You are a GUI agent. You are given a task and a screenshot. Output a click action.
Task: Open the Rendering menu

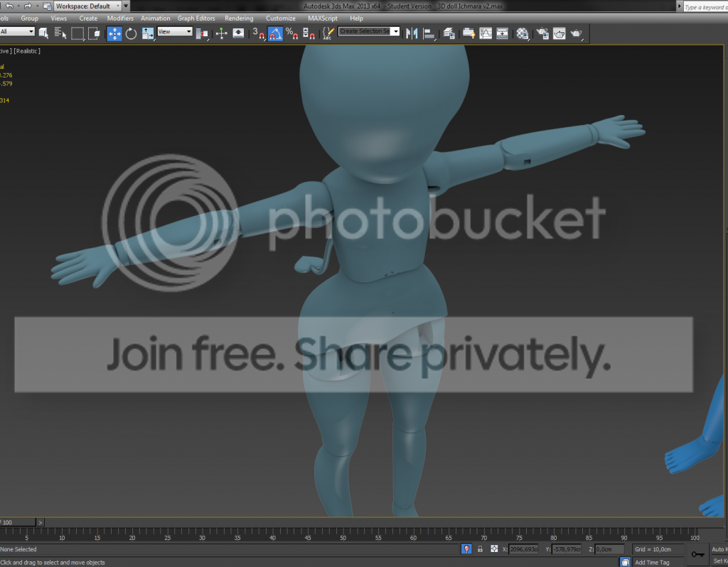click(x=239, y=18)
